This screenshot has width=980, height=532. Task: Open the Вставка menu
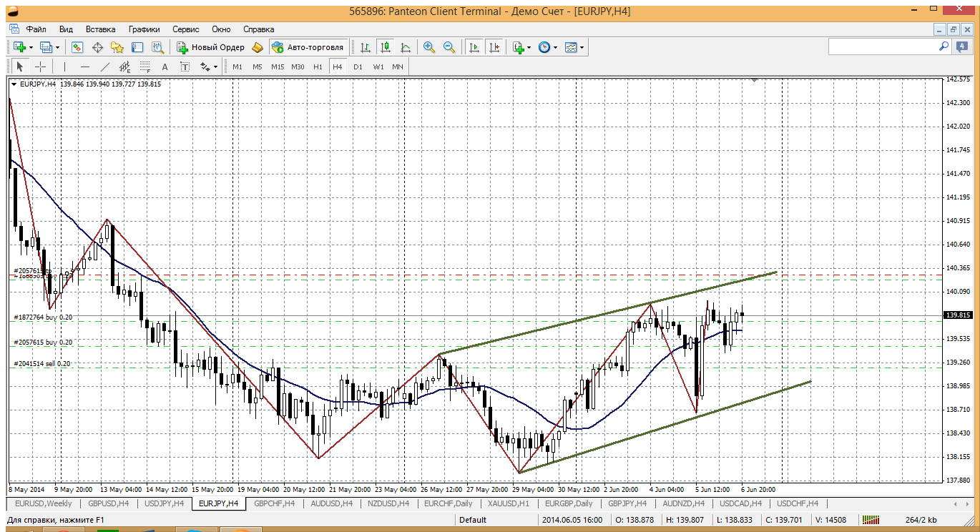(x=100, y=29)
